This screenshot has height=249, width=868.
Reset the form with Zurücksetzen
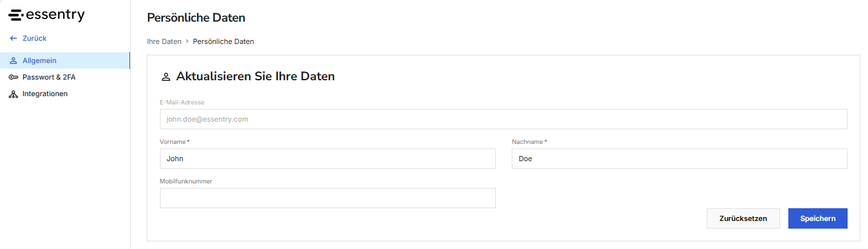pyautogui.click(x=743, y=218)
